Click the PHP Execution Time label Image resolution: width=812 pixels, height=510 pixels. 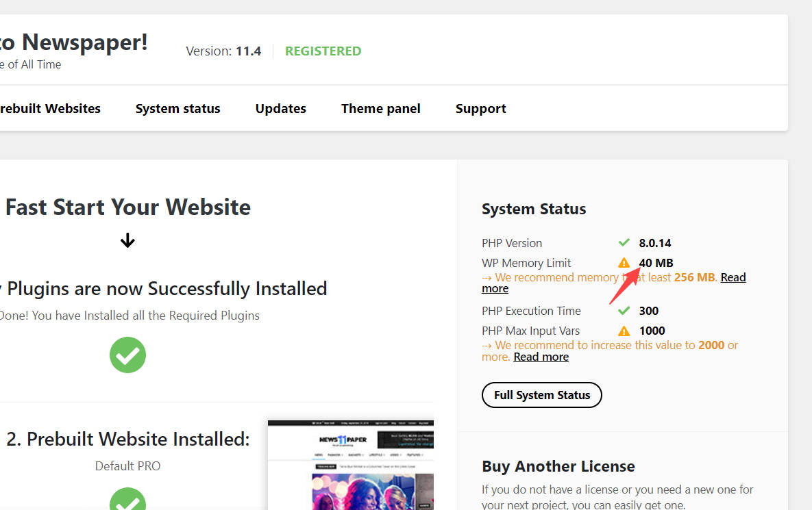tap(531, 311)
